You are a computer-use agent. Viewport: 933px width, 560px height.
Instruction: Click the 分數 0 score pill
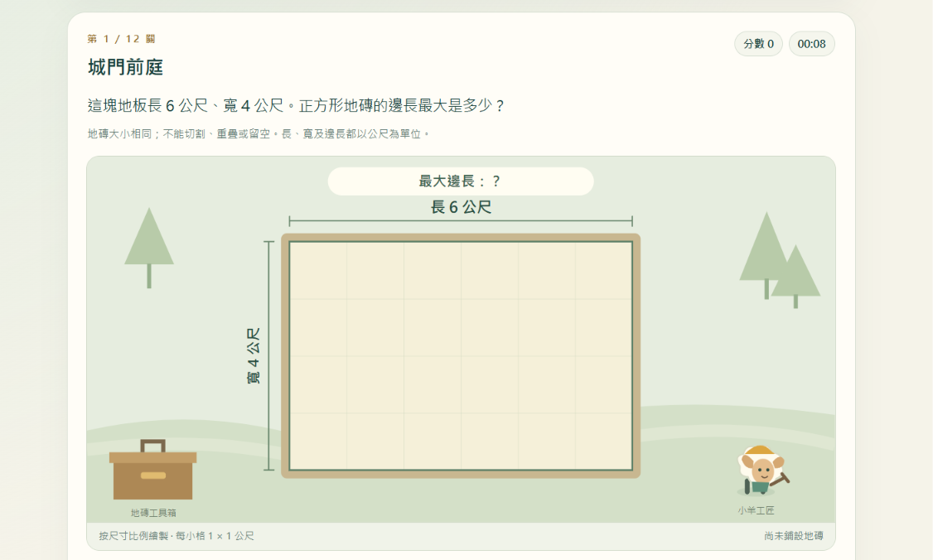tap(758, 44)
